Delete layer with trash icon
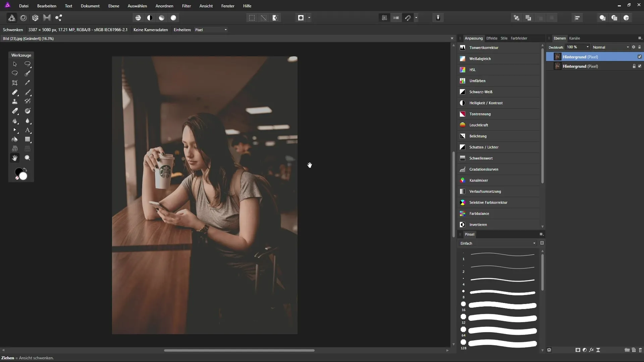The image size is (644, 362). [640, 350]
